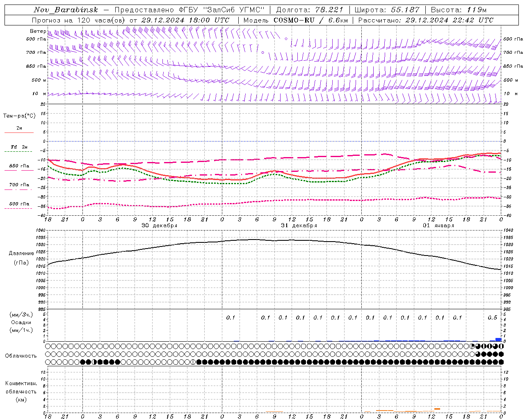This screenshot has height=420, width=525.
Task: Click the right "1010" pressure axis value
Action: tap(508, 273)
